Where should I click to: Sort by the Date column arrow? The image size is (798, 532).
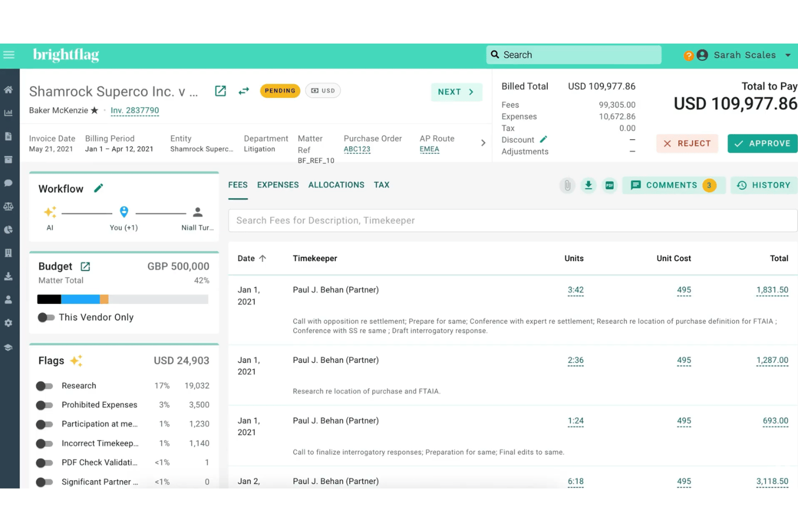[x=263, y=258]
